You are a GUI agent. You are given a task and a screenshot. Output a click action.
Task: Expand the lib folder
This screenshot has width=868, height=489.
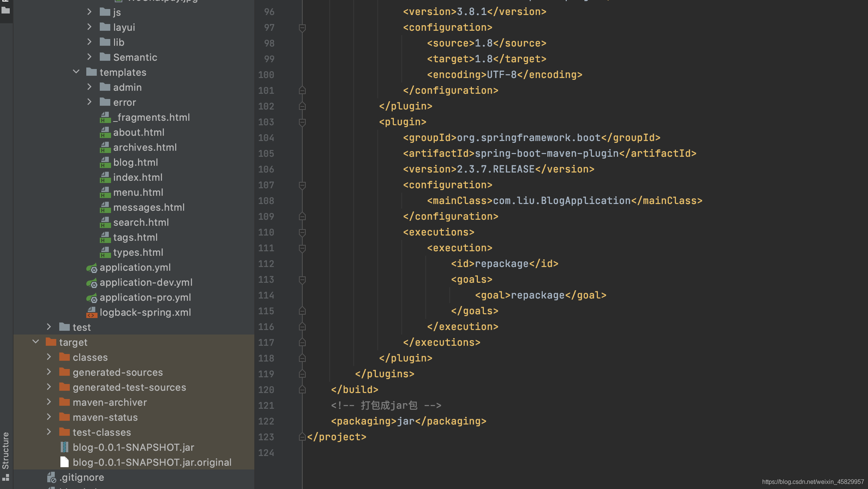(89, 42)
